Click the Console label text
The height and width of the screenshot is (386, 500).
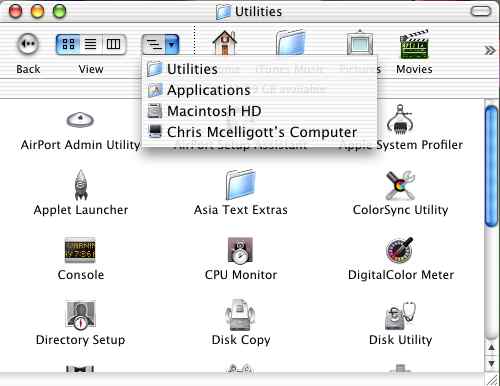(81, 275)
